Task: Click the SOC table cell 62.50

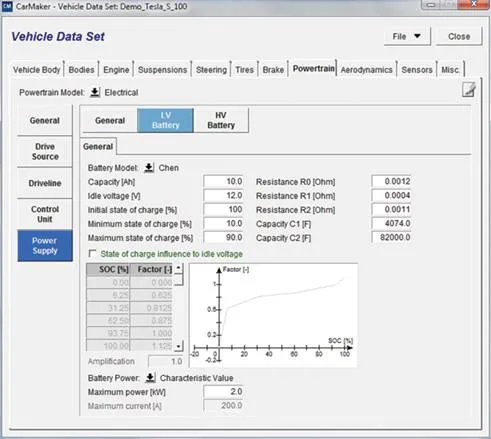Action: coord(108,320)
